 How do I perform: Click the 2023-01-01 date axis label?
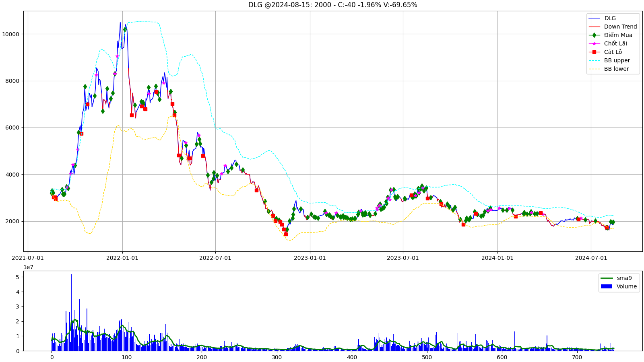click(310, 258)
